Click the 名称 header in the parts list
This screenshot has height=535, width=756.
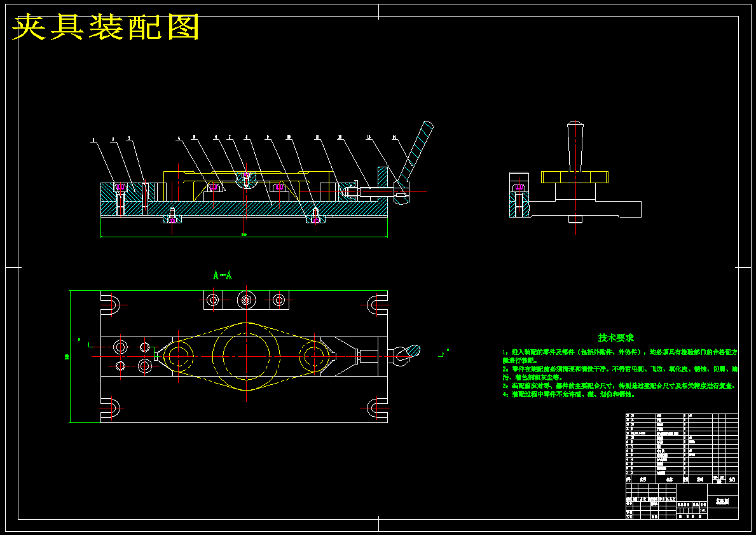(670, 480)
